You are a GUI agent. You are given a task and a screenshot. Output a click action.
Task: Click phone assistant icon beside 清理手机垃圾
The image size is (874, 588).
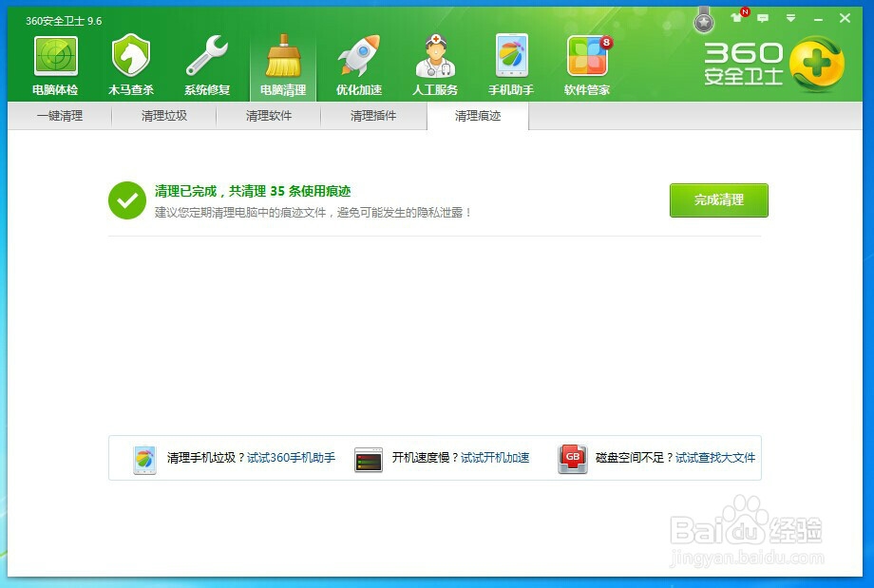pyautogui.click(x=145, y=460)
